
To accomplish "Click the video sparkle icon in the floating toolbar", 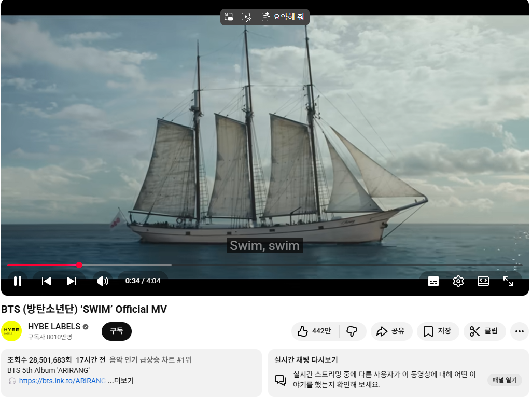I will pos(246,17).
